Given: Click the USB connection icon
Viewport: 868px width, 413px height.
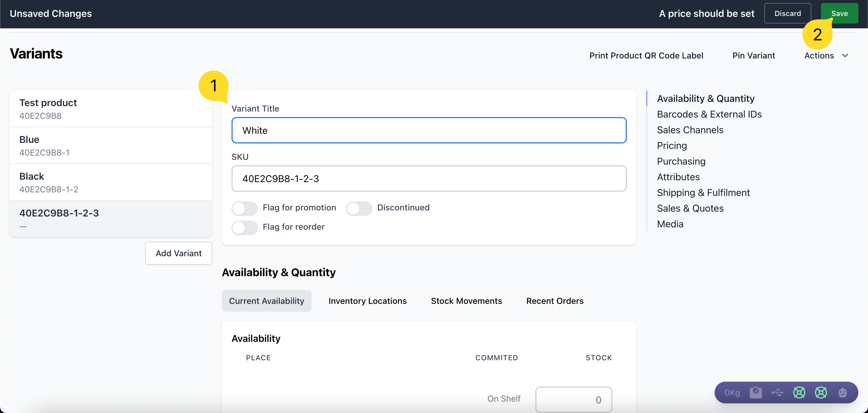Looking at the screenshot, I should [x=777, y=393].
